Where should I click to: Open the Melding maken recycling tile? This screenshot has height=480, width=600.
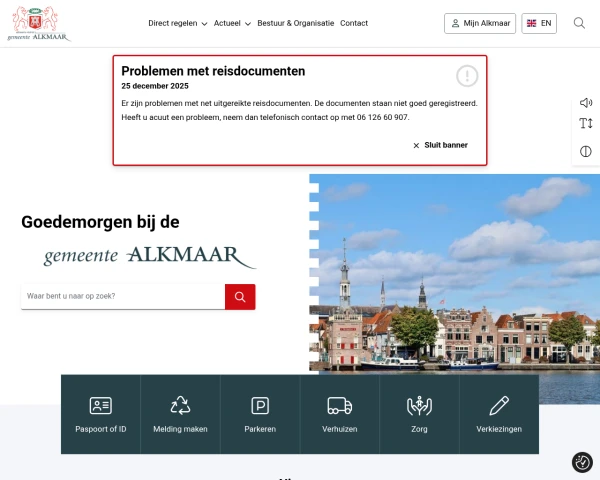tap(180, 414)
